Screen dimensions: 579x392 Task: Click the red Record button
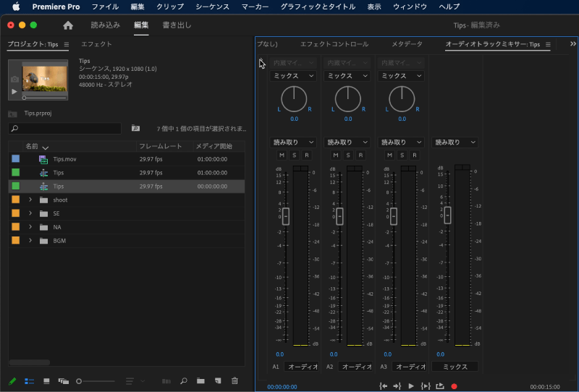point(455,386)
